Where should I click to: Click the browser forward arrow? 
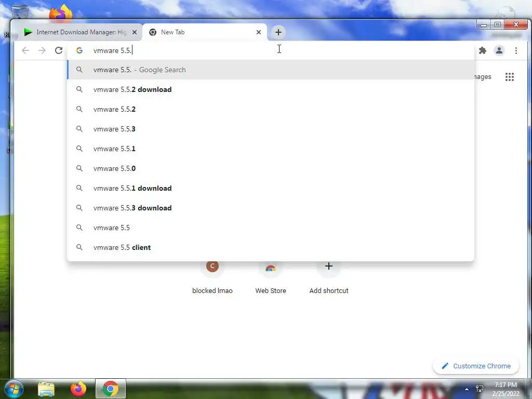(42, 50)
